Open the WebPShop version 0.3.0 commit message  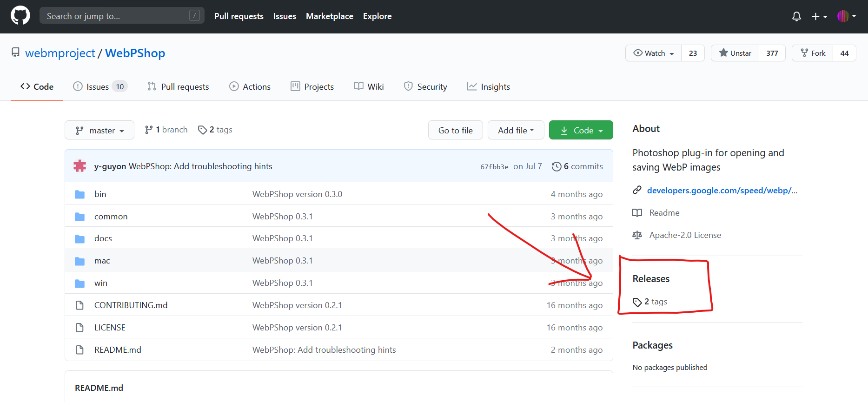(297, 194)
